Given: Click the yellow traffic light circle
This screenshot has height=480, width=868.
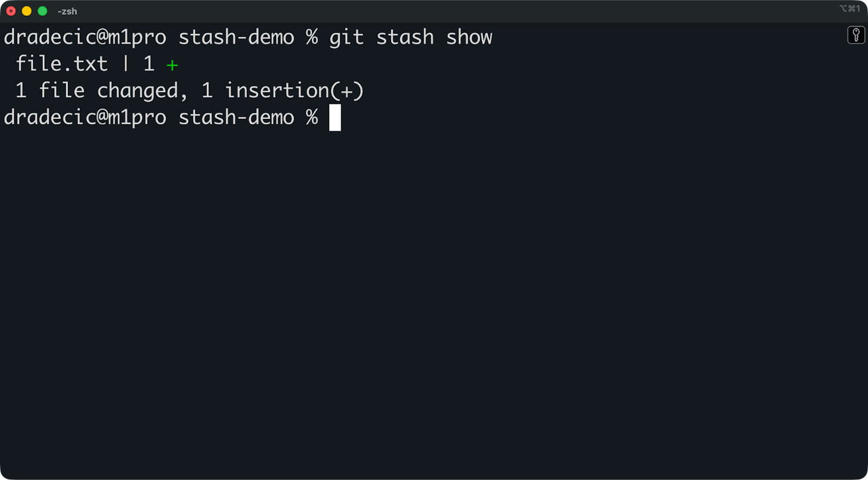Looking at the screenshot, I should 25,10.
